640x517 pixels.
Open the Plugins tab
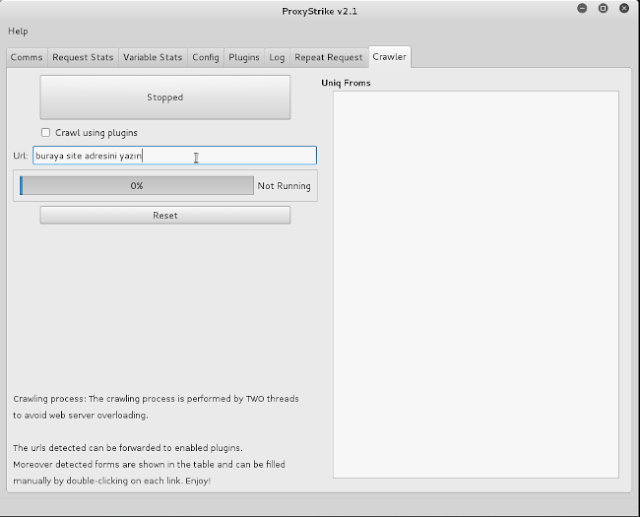coord(244,57)
